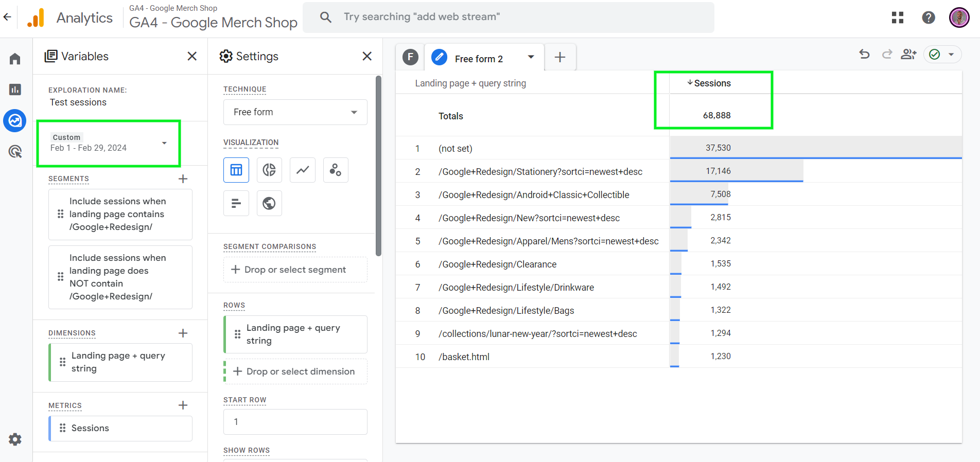The width and height of the screenshot is (980, 462).
Task: Select the table visualization toggle
Action: pos(236,170)
